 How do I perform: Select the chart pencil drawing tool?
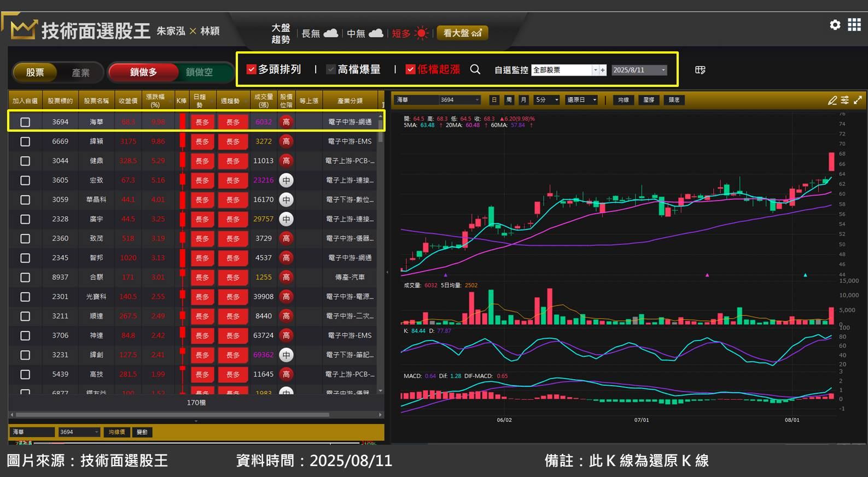[x=832, y=100]
